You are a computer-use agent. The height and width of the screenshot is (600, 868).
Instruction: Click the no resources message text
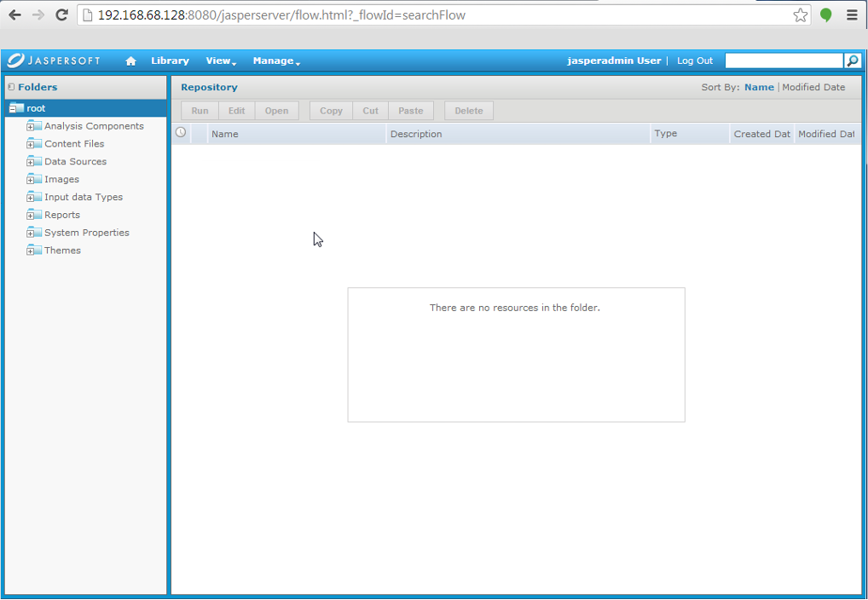click(x=515, y=307)
